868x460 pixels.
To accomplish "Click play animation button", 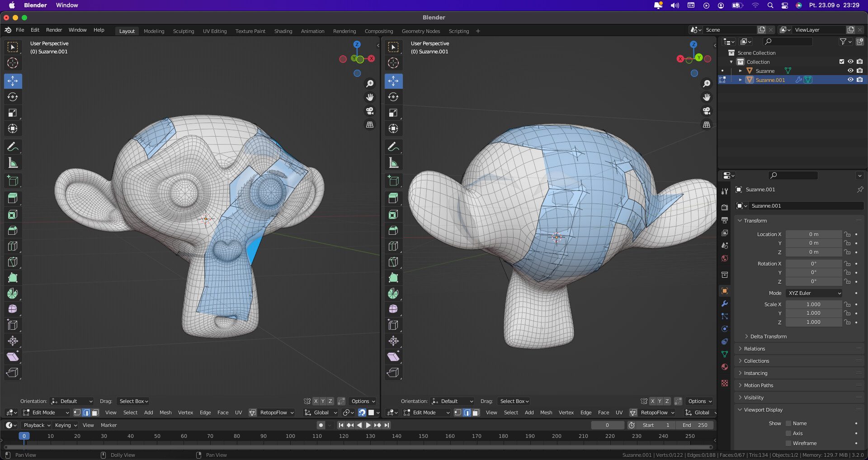I will 368,425.
